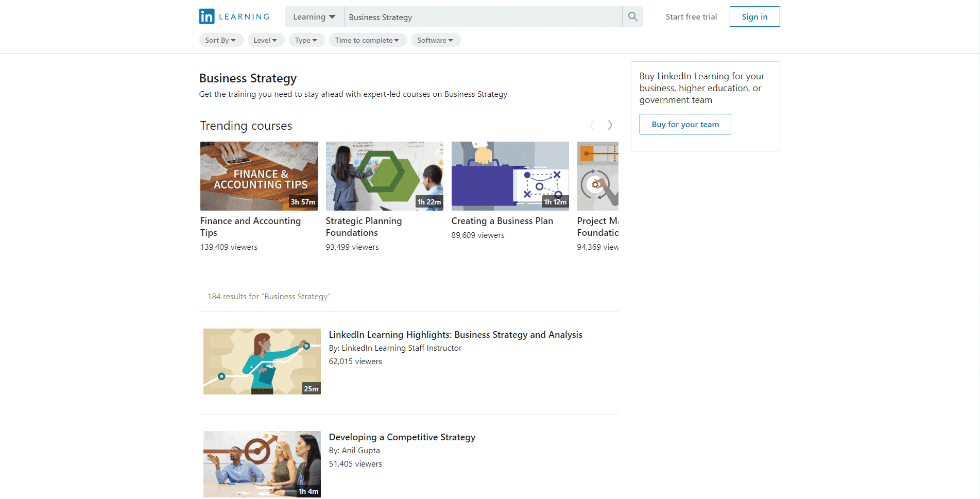Click Strategic Planning Foundations title
The width and height of the screenshot is (980, 499).
(x=364, y=227)
